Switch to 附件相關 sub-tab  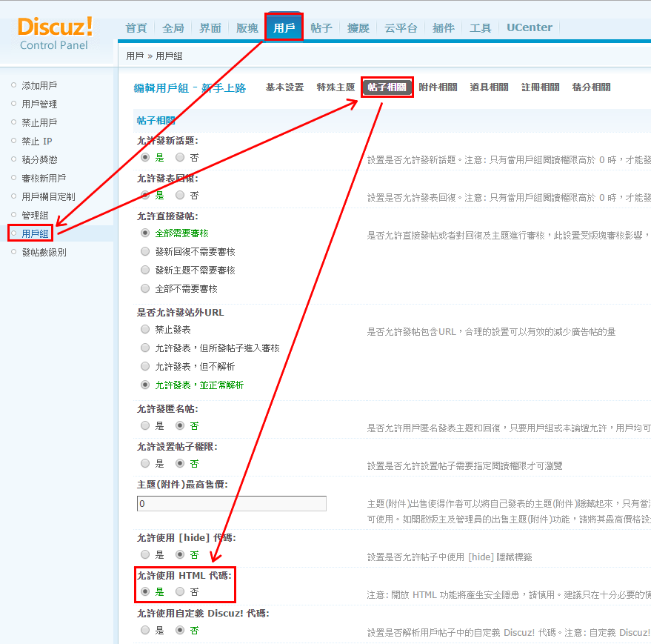[438, 87]
